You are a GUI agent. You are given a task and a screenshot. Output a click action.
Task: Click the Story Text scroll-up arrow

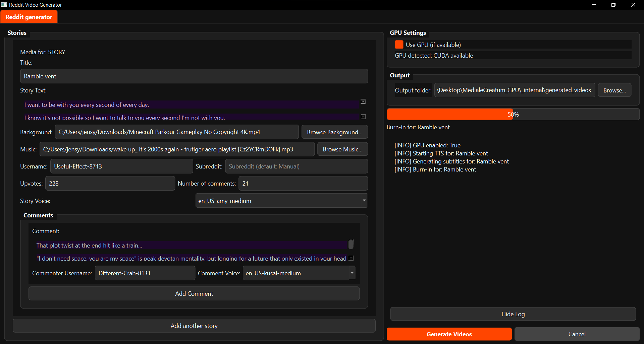pos(363,101)
